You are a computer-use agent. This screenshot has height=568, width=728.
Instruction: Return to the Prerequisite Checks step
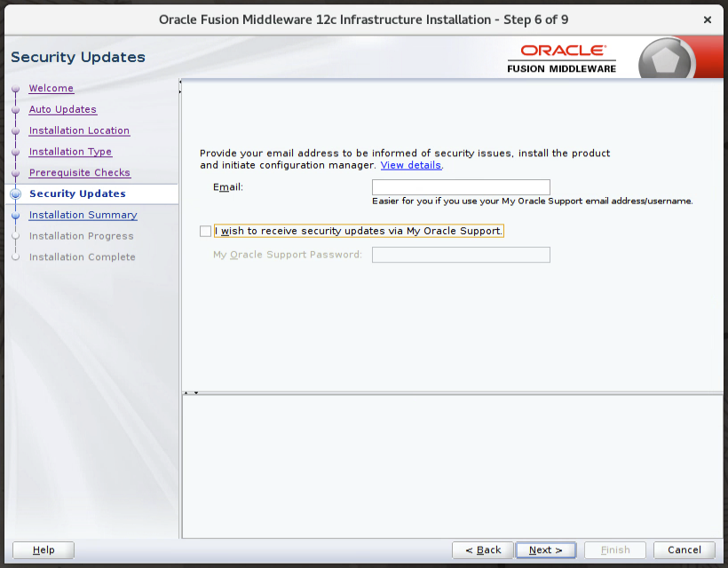point(79,173)
